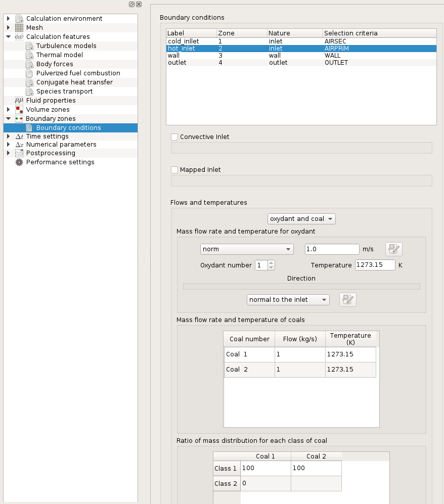Click the Volume zones icon
The image size is (444, 504).
coord(19,110)
